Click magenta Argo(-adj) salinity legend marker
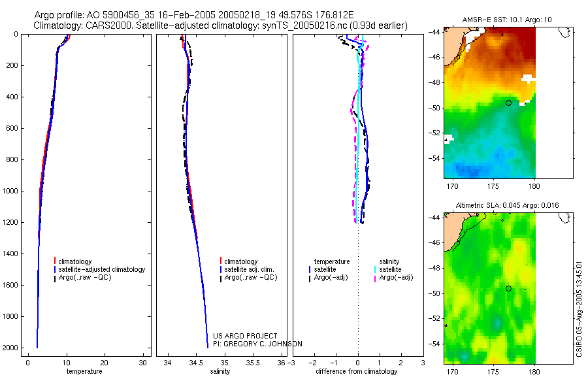588x379 pixels. pos(375,278)
